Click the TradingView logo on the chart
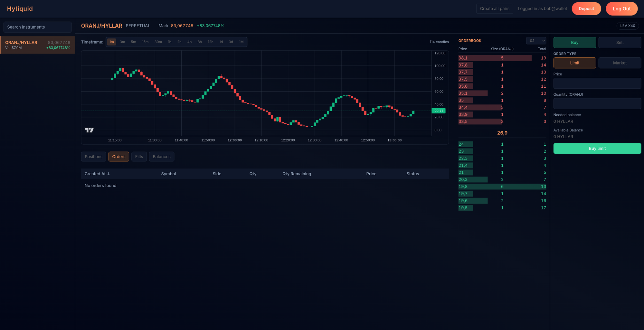The image size is (644, 330). click(x=90, y=130)
